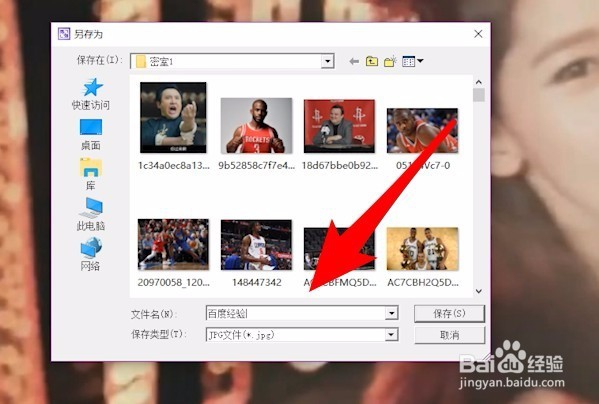
Task: Click file name AC7CBH2Q5D...
Action: tap(423, 283)
